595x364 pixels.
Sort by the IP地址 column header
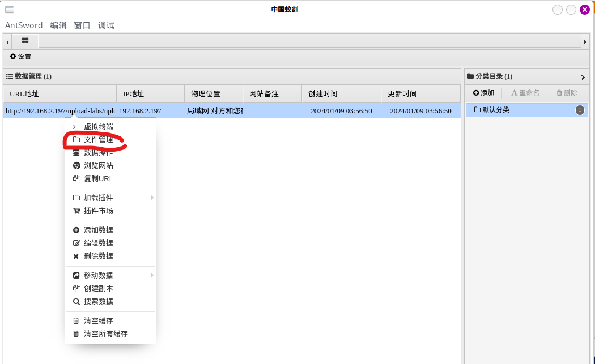tap(150, 93)
